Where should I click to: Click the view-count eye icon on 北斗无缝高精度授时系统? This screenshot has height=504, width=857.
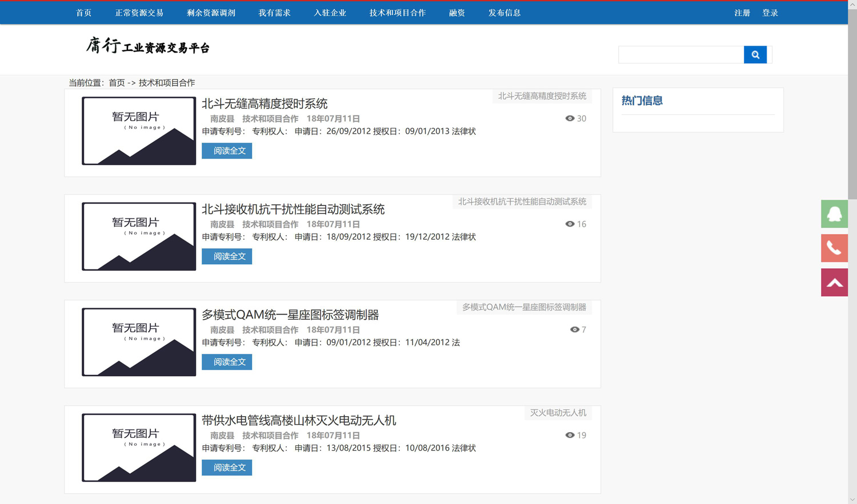569,118
